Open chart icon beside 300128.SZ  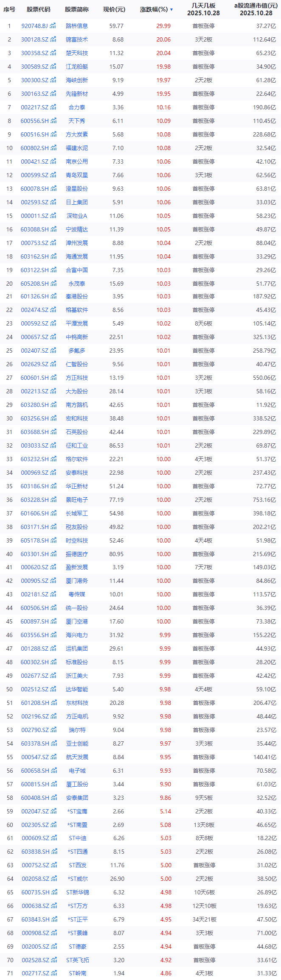[53, 39]
